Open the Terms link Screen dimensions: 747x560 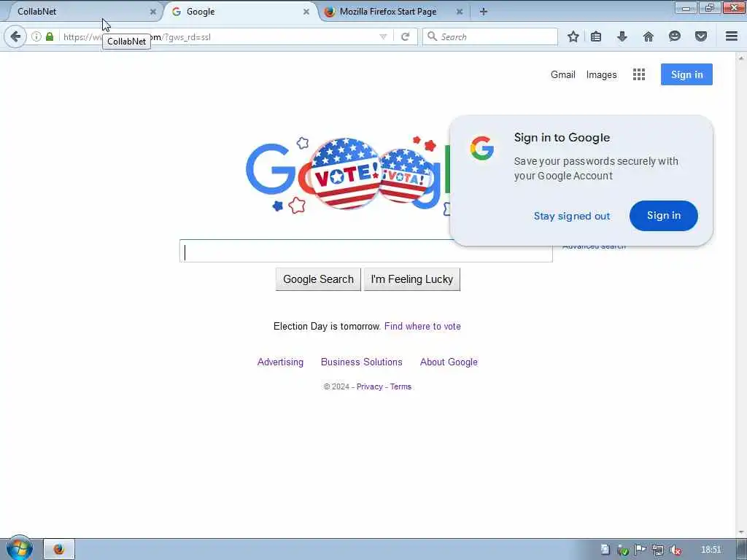click(400, 386)
